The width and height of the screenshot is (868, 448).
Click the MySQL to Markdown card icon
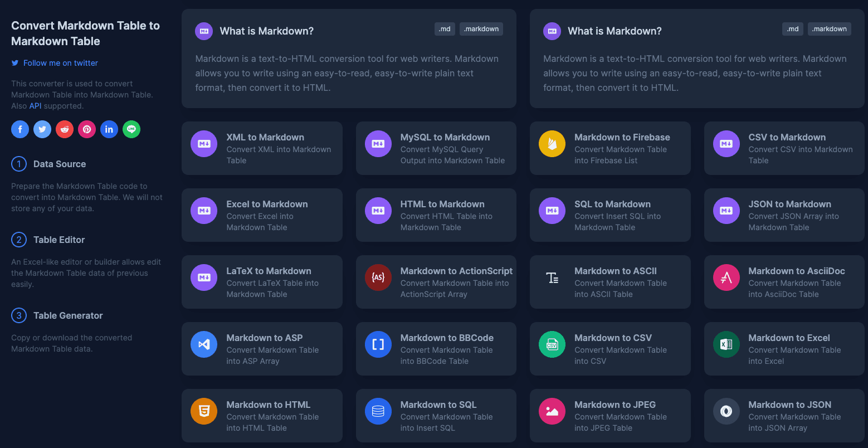(x=378, y=144)
